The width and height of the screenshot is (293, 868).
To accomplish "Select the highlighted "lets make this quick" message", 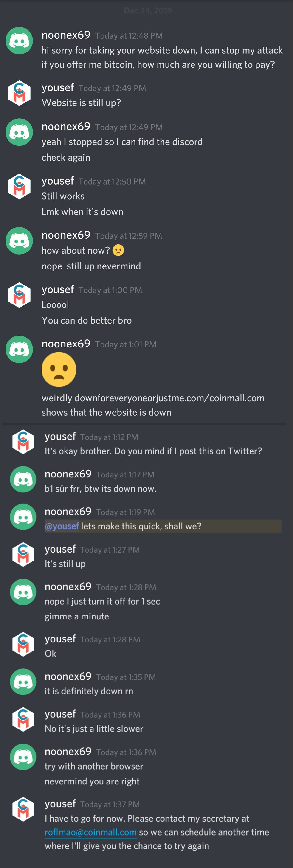I will 141,526.
